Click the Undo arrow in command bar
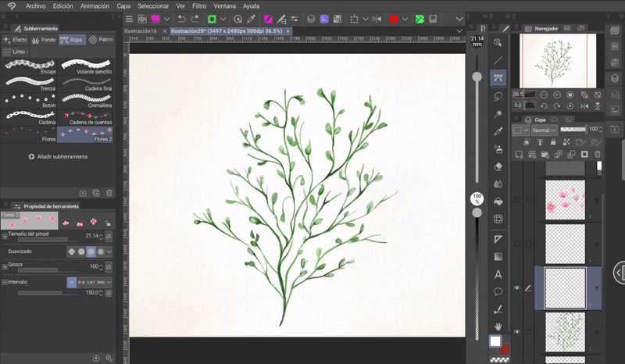625x364 pixels. pyautogui.click(x=182, y=19)
